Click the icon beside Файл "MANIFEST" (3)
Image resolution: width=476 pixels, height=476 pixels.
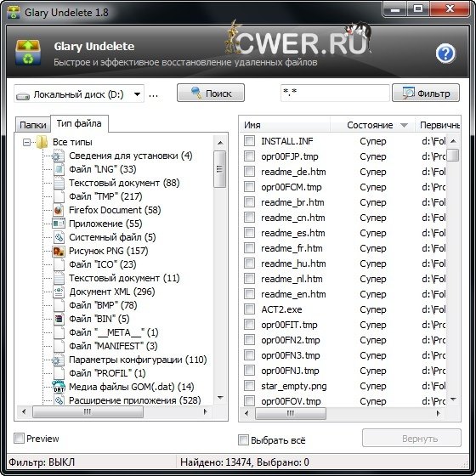point(59,346)
